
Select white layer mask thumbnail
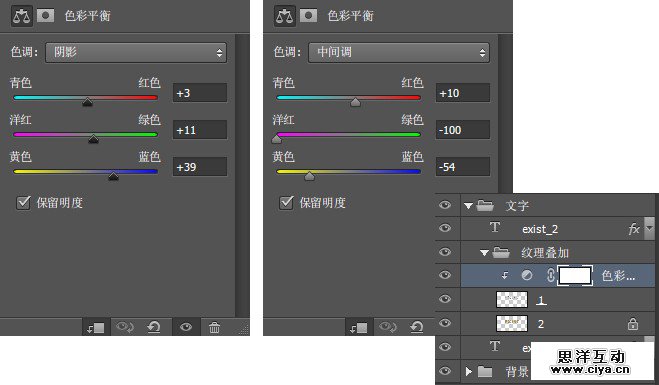(575, 276)
